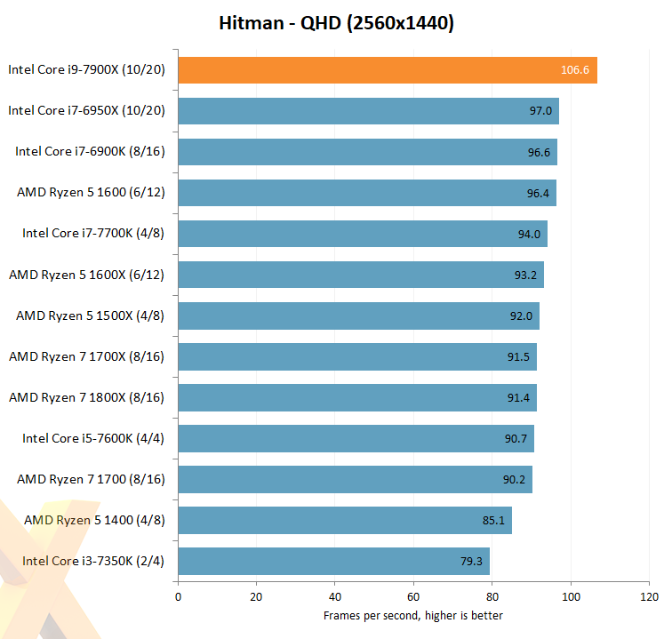Click the 0 tick label on axis
The height and width of the screenshot is (639, 672).
pos(179,597)
